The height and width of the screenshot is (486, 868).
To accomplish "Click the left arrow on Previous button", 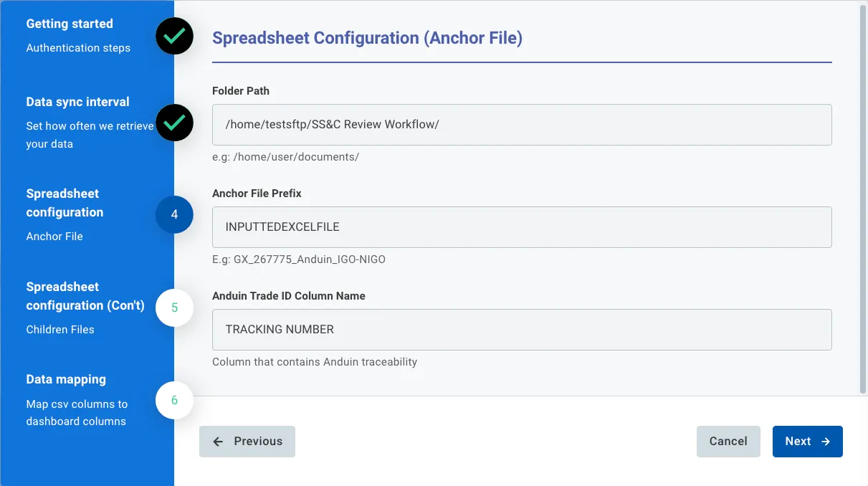I will 219,442.
